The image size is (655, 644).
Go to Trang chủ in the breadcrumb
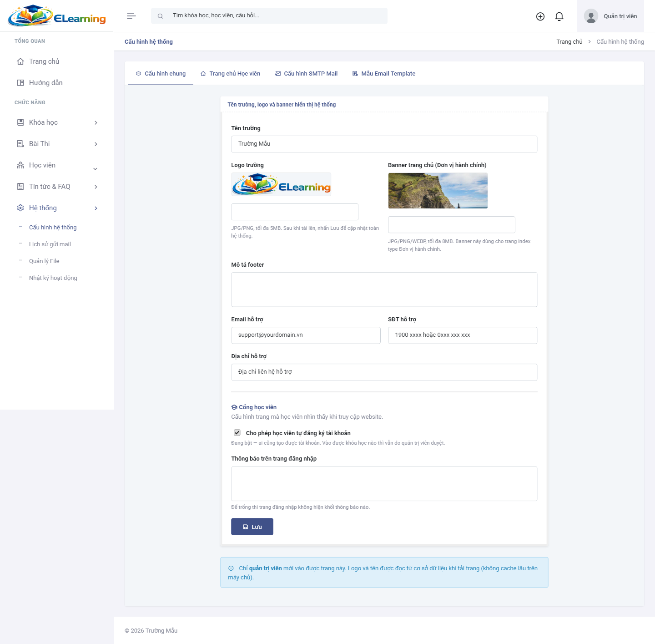(569, 42)
